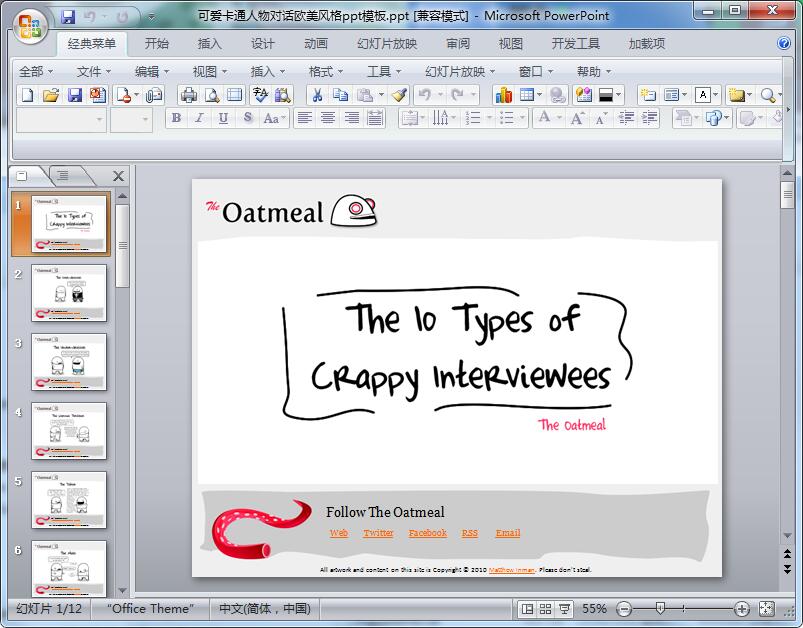Open the 设计 ribbon tab
This screenshot has height=628, width=803.
262,44
